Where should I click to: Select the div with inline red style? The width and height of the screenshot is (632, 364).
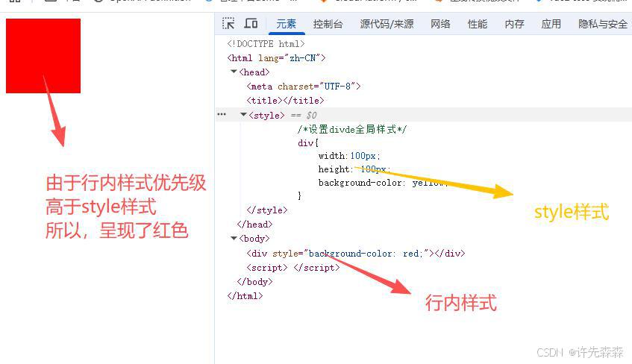click(x=356, y=253)
